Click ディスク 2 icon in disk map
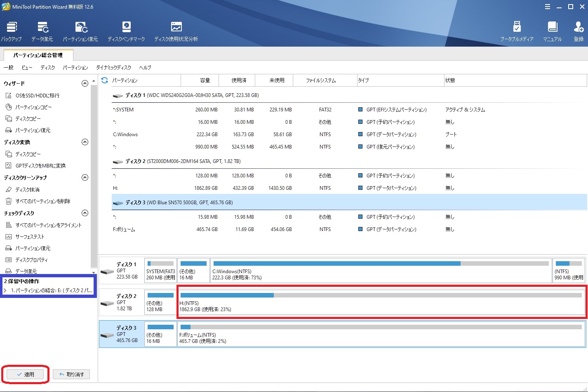588x392 pixels. click(107, 303)
